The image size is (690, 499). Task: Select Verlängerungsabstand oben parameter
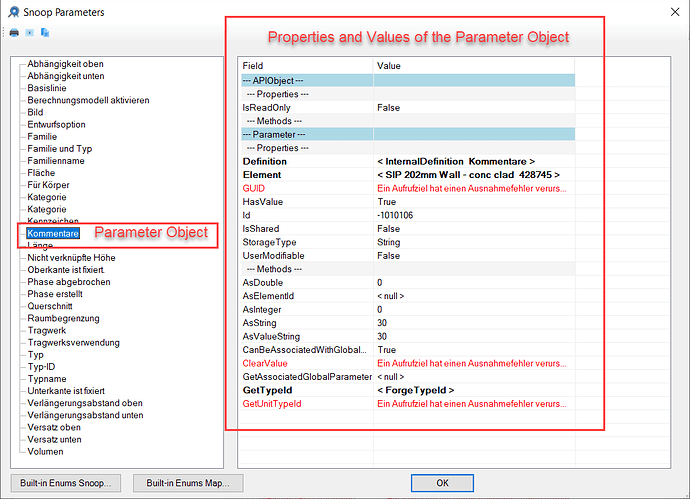[x=85, y=403]
